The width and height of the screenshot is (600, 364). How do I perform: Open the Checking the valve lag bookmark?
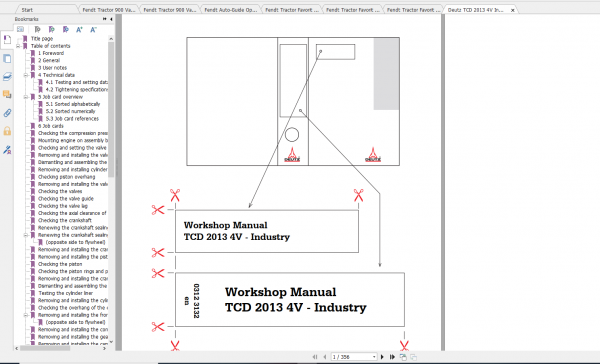pos(62,206)
